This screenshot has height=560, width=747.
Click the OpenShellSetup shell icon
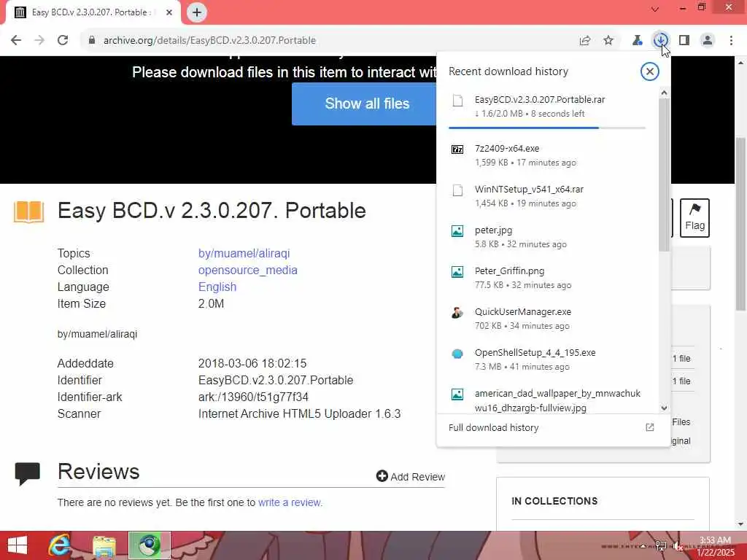click(457, 354)
